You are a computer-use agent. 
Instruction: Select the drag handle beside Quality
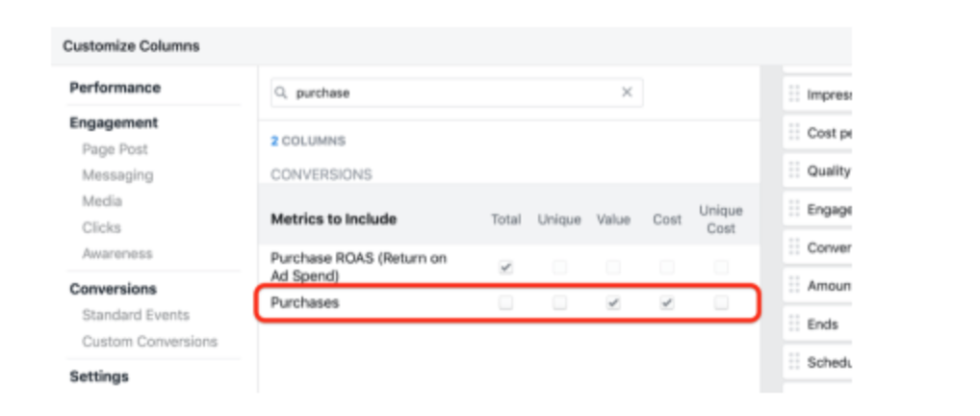point(794,170)
